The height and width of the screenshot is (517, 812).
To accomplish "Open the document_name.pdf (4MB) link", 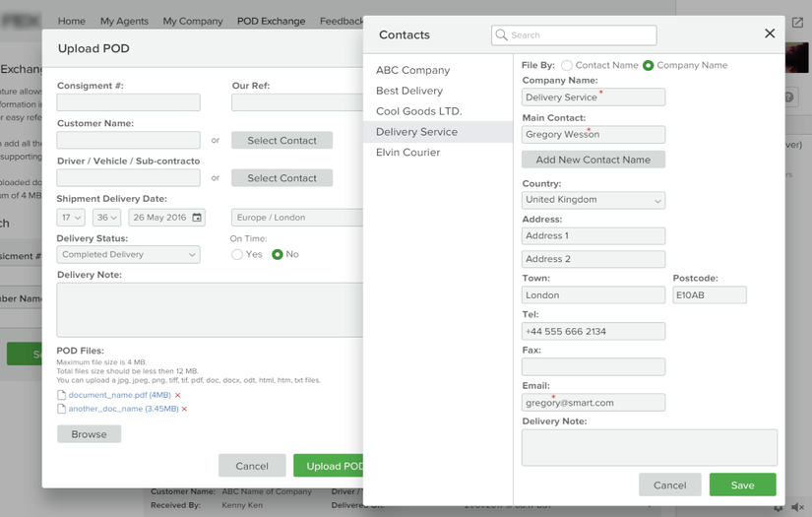I will [x=120, y=395].
